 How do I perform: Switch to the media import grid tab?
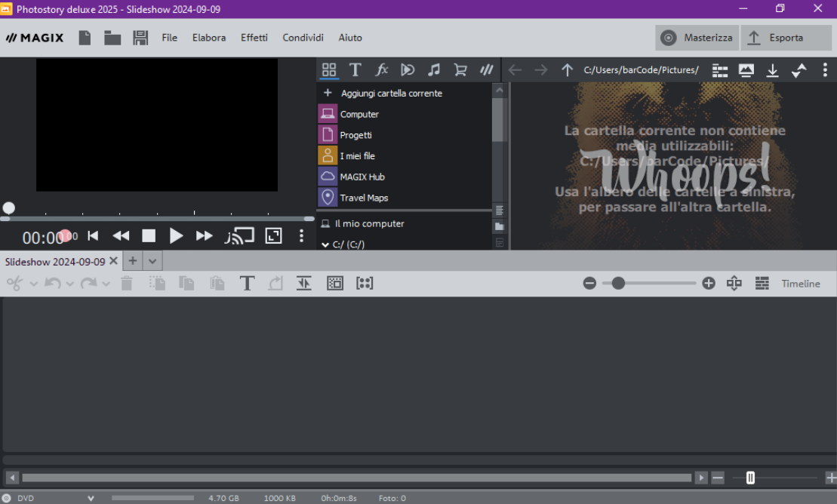pyautogui.click(x=329, y=70)
